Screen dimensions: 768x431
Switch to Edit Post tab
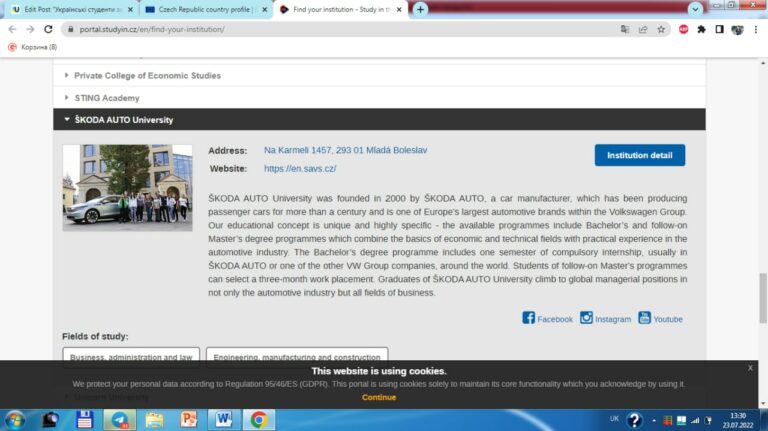pyautogui.click(x=73, y=9)
